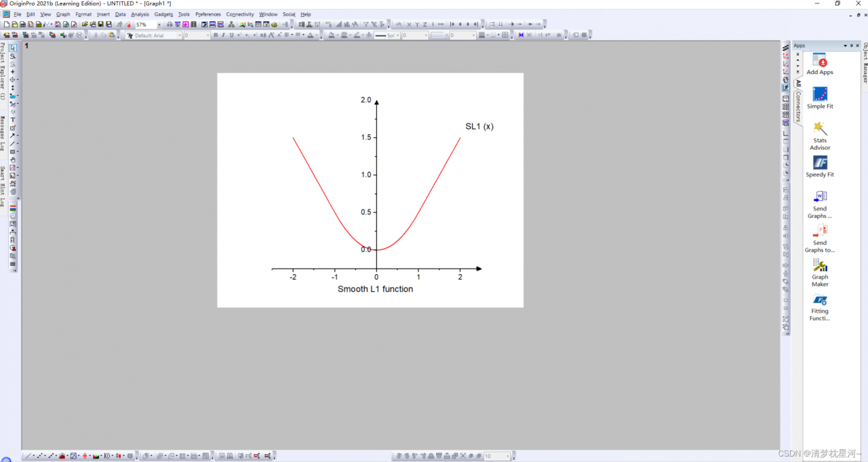Open the font size dropdown
This screenshot has width=868, height=462.
click(207, 35)
